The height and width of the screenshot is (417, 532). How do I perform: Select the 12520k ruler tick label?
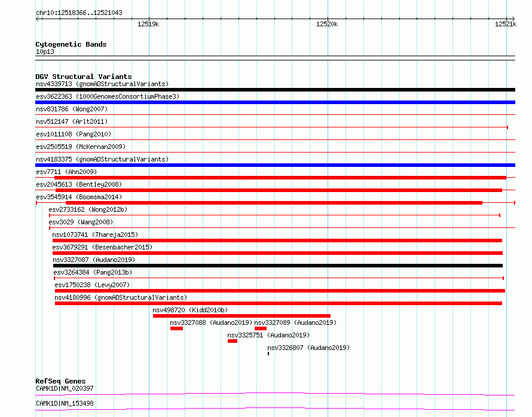click(x=327, y=24)
